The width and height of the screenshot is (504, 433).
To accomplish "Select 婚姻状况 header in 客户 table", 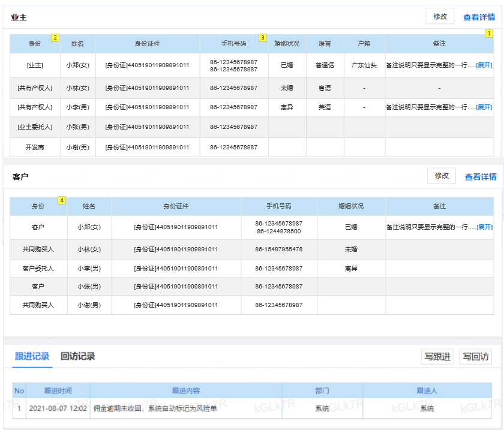I will click(x=351, y=206).
